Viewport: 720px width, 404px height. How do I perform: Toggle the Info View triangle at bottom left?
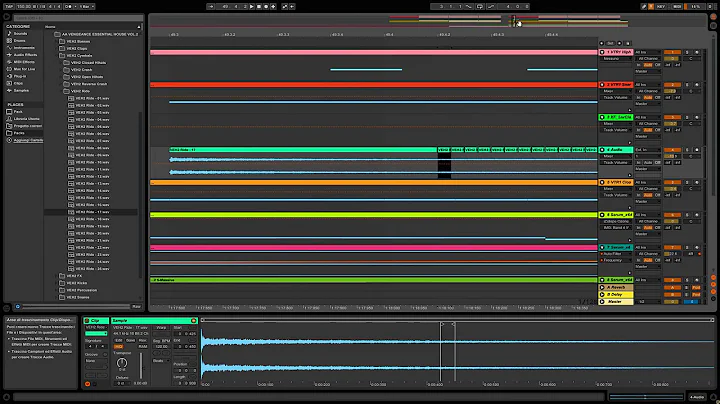6,396
